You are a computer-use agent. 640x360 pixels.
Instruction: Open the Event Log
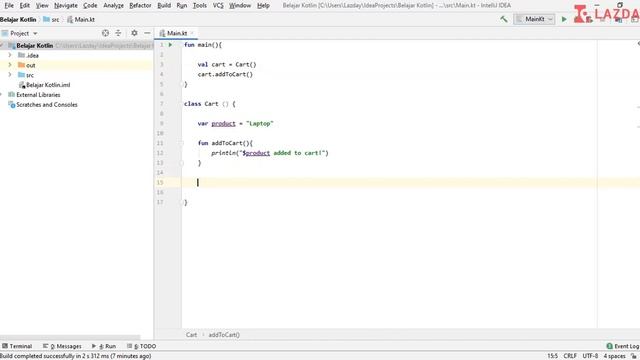(x=623, y=346)
